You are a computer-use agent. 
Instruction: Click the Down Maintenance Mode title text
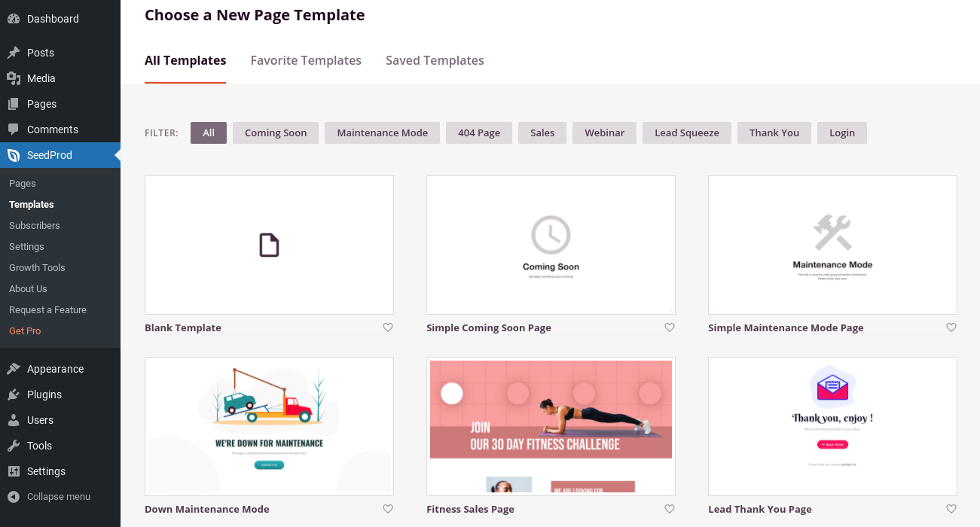pos(207,510)
